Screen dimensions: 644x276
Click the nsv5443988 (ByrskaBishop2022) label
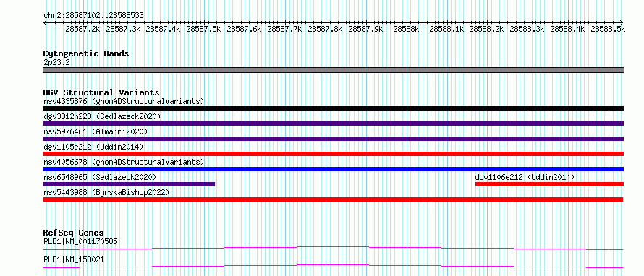click(x=106, y=192)
